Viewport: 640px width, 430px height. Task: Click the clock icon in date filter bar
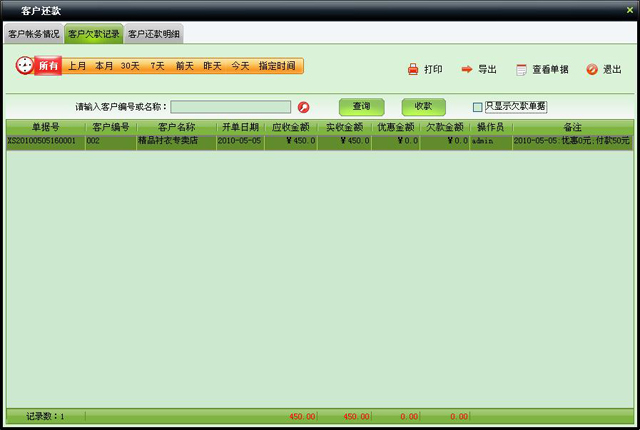click(x=24, y=66)
